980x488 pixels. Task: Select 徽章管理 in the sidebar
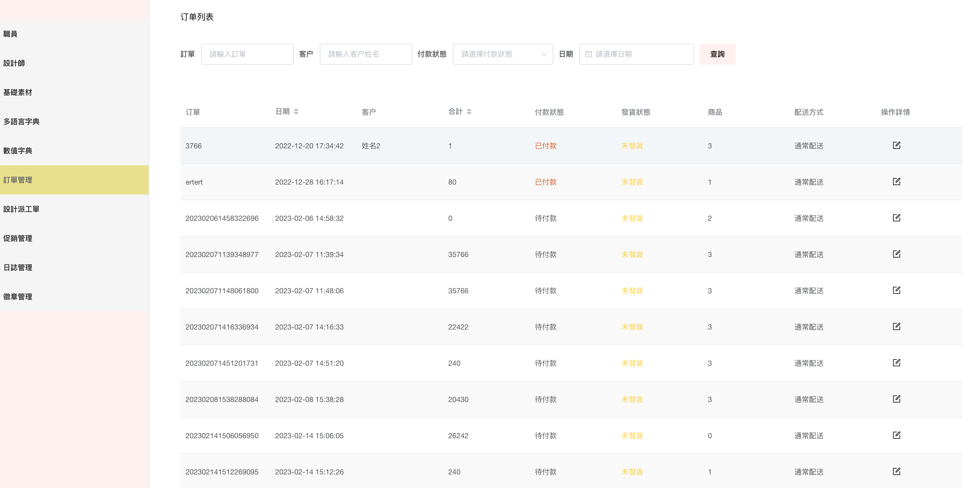coord(18,297)
